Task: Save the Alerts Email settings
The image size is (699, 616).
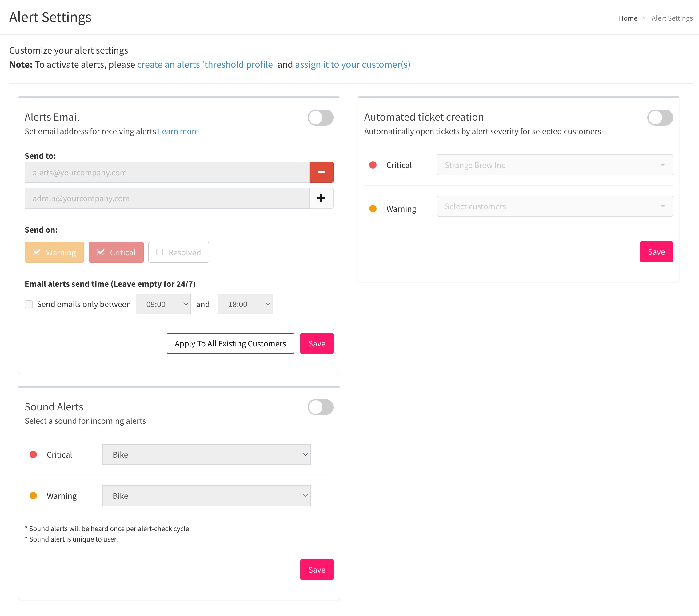Action: 317,343
